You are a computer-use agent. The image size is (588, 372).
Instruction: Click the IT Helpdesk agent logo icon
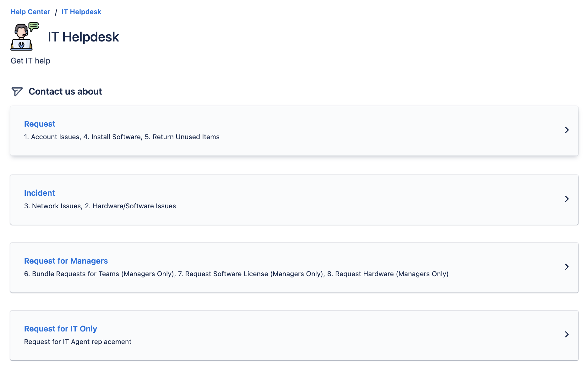[x=24, y=36]
